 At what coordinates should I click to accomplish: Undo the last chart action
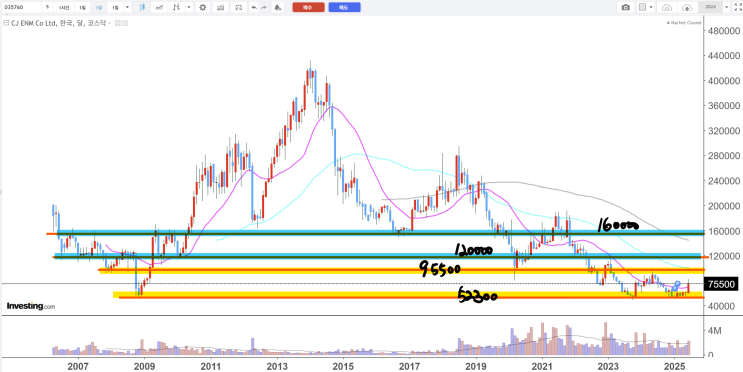pos(254,7)
